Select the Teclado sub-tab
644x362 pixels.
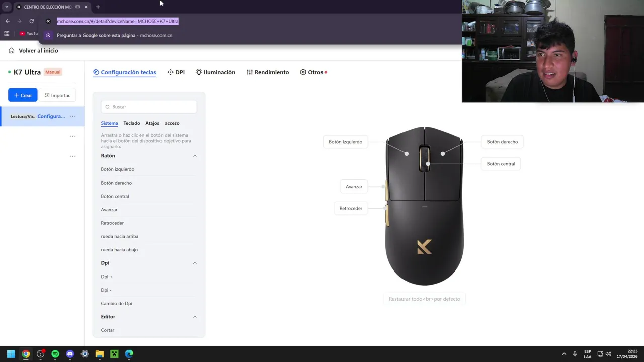pyautogui.click(x=132, y=123)
